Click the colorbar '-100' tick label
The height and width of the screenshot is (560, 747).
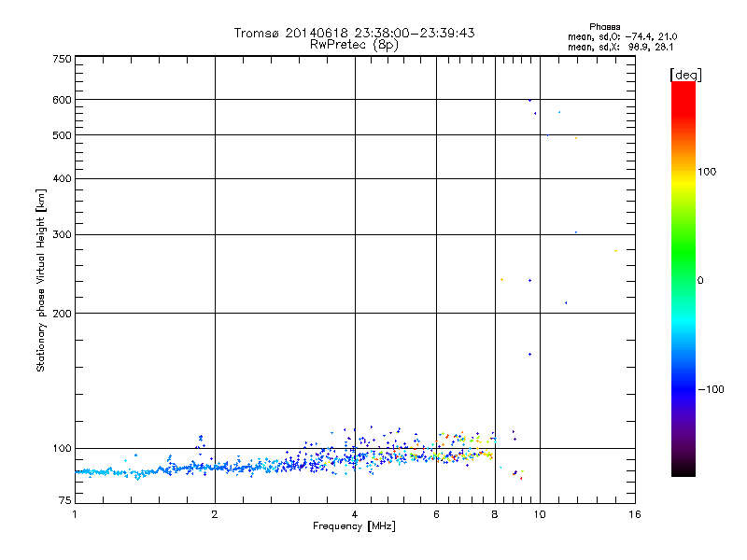tap(711, 389)
